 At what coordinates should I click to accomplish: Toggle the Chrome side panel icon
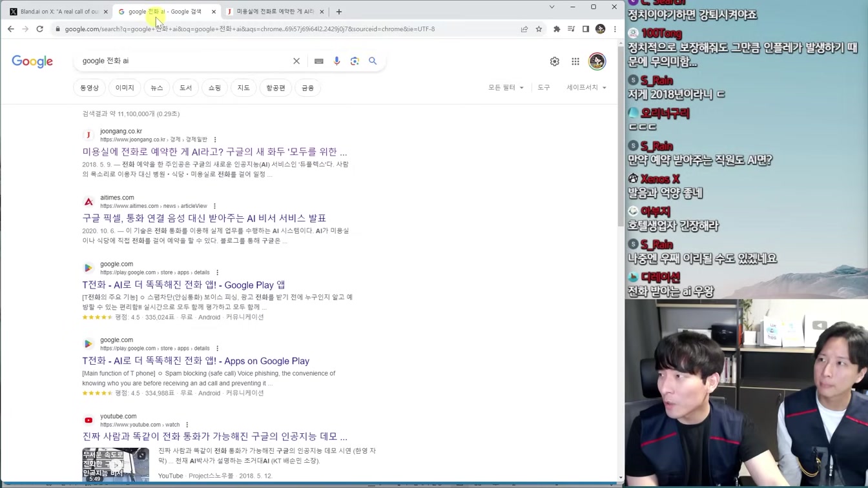(586, 29)
